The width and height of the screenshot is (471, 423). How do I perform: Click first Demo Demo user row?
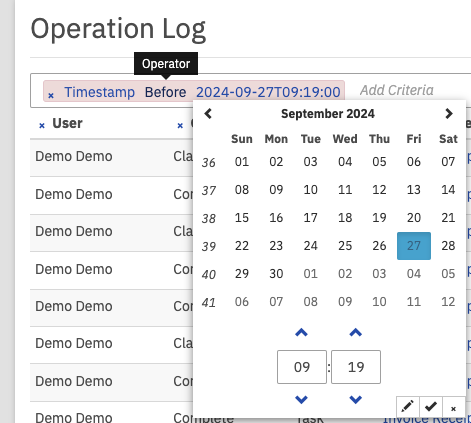click(x=74, y=156)
